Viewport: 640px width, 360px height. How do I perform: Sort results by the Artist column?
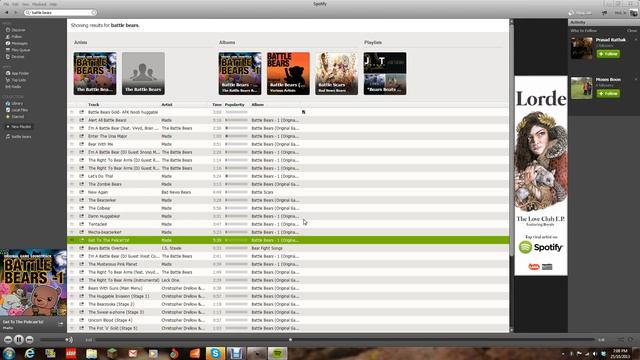coord(167,104)
